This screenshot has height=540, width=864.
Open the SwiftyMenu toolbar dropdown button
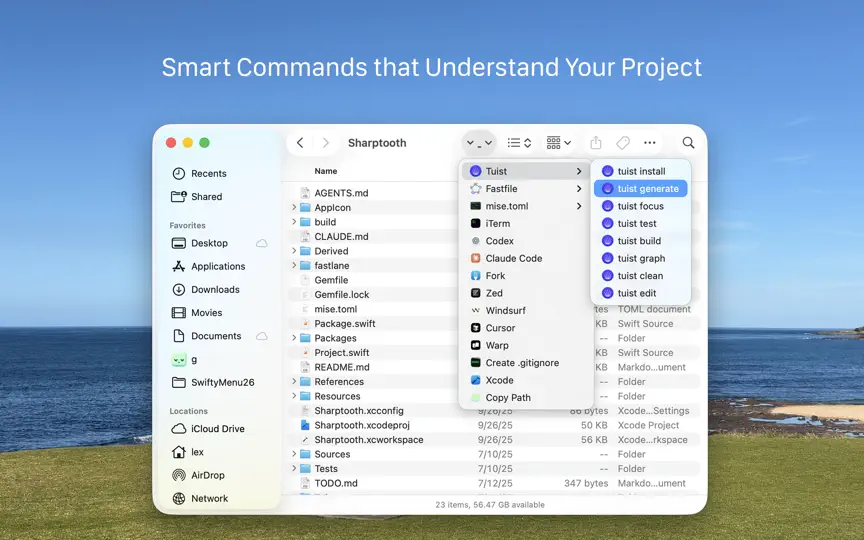point(479,143)
